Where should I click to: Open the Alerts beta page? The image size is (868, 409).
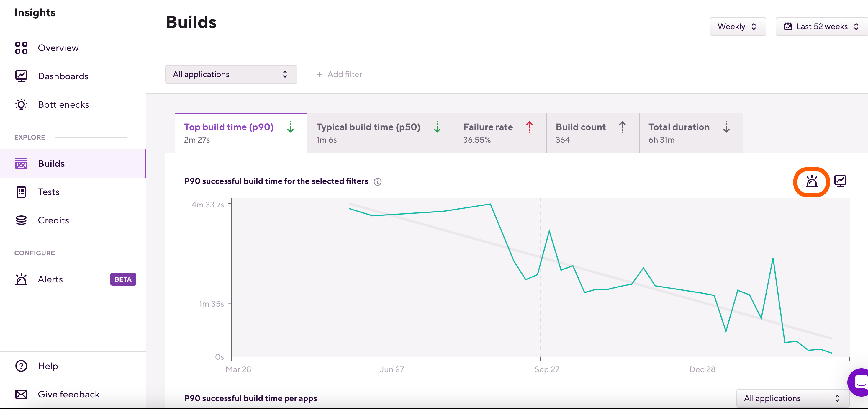(x=50, y=279)
